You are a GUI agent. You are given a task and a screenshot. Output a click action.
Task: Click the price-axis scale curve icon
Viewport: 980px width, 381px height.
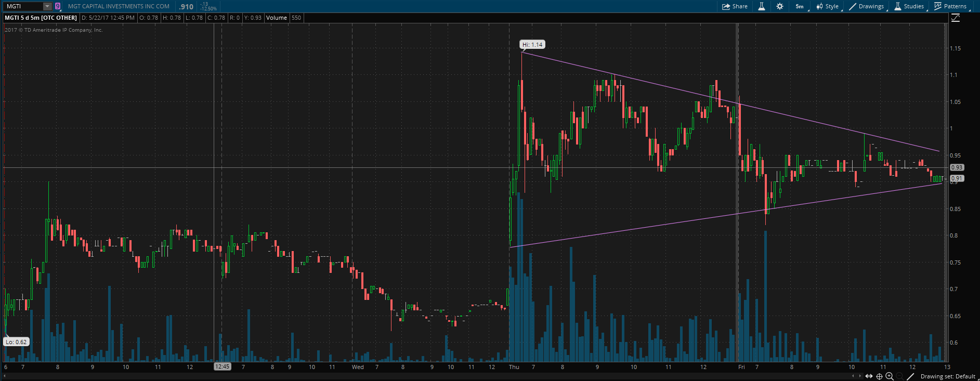click(x=956, y=18)
